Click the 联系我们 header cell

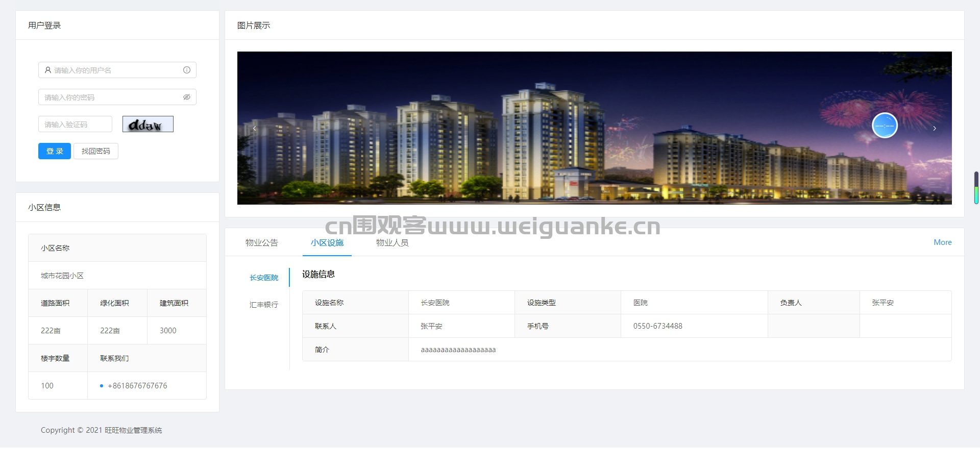point(147,358)
